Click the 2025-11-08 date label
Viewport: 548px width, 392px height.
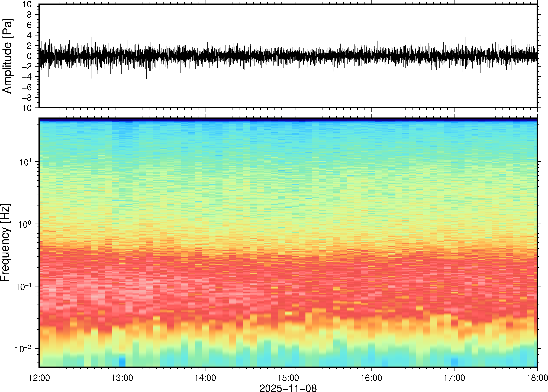coord(288,388)
